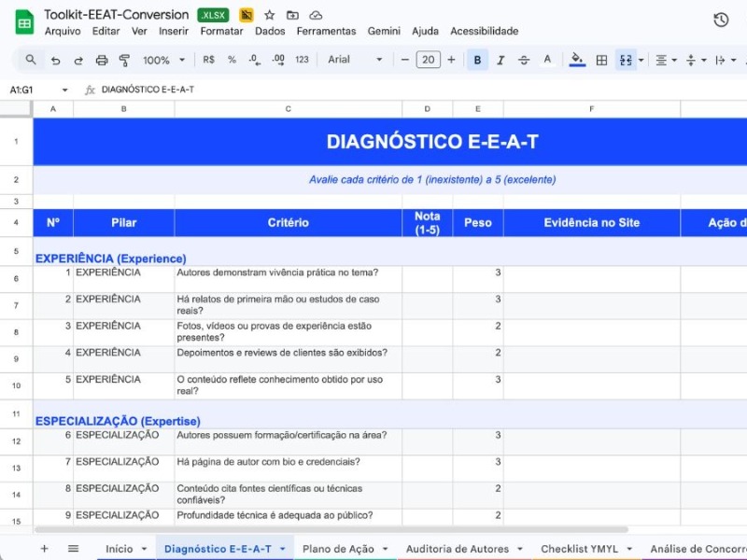Toggle strikethrough formatting
This screenshot has width=747, height=560.
[x=524, y=60]
